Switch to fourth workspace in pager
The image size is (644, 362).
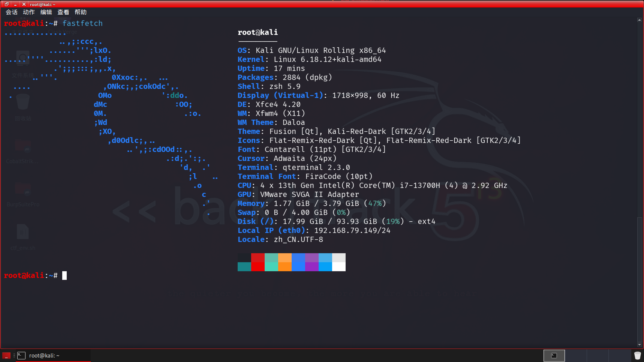[619, 355]
